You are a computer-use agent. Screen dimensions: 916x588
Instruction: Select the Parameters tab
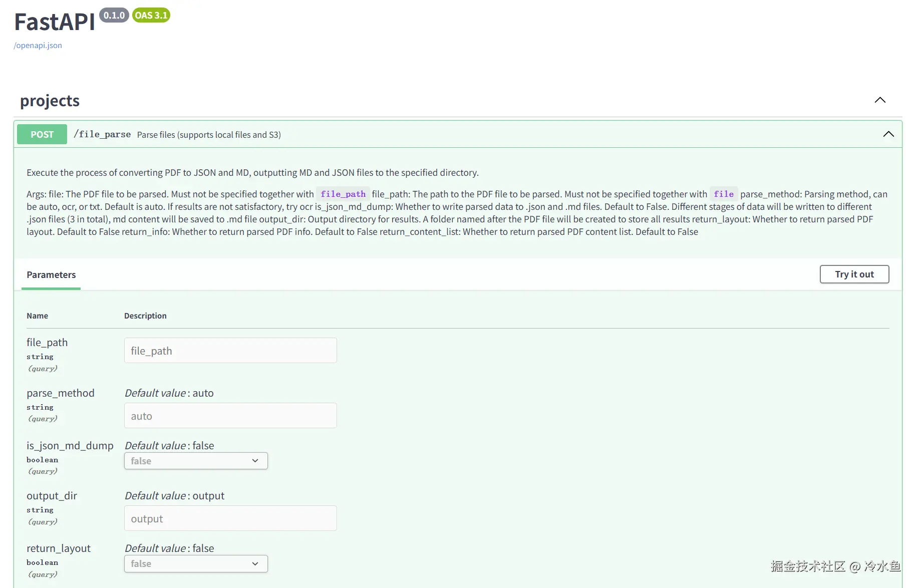(x=51, y=274)
